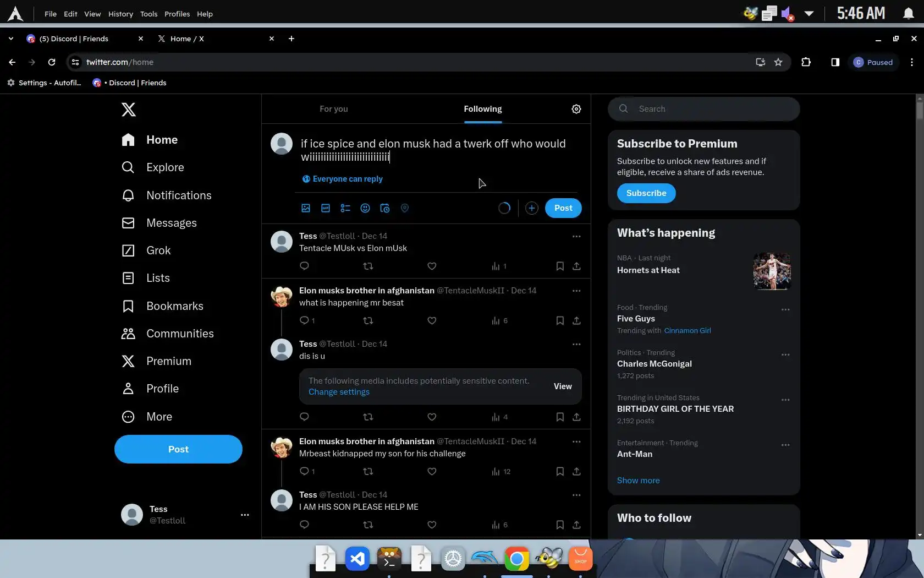Open Messages from the sidebar
The height and width of the screenshot is (578, 924).
[159, 223]
